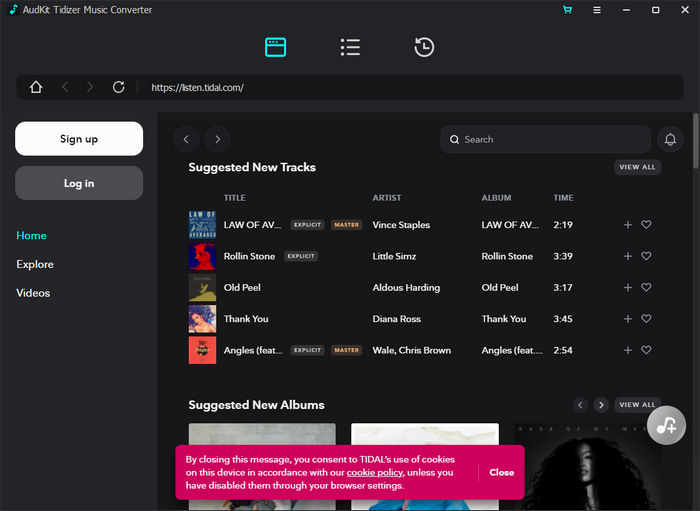The width and height of the screenshot is (700, 511).
Task: Click the ARTIST column header
Action: pos(387,198)
